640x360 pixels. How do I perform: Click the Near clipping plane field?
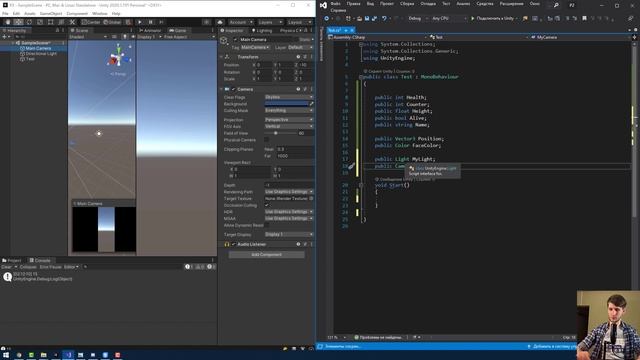tap(295, 149)
